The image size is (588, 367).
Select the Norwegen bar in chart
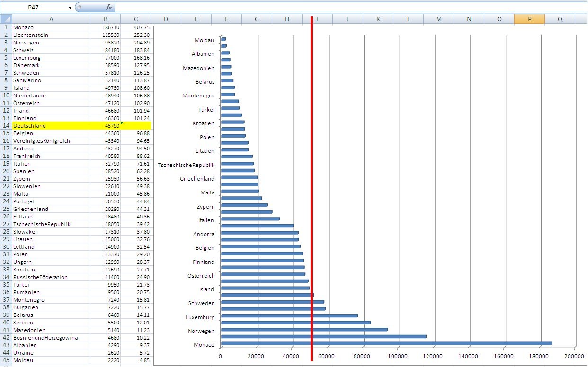click(304, 330)
